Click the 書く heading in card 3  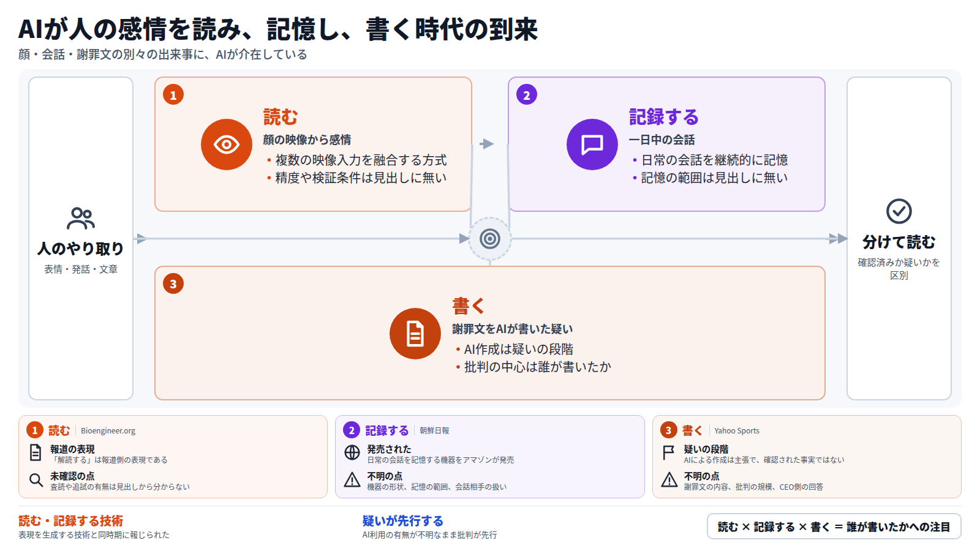(x=469, y=305)
